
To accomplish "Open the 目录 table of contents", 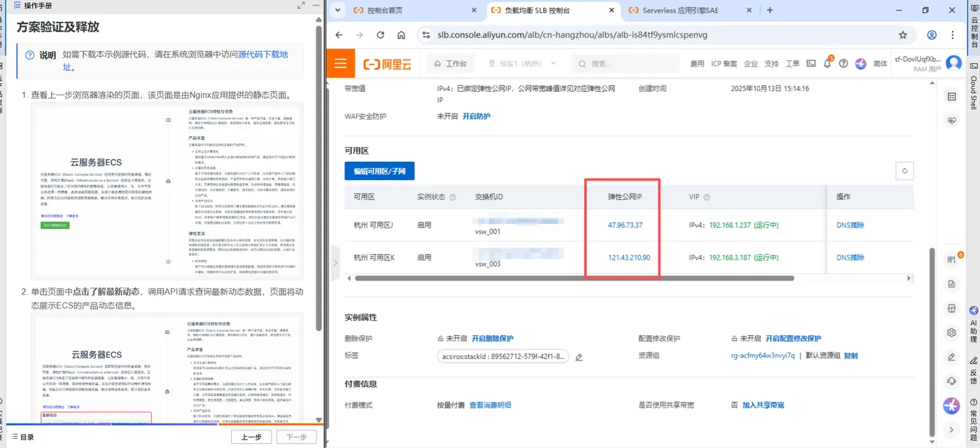I will pos(23,437).
